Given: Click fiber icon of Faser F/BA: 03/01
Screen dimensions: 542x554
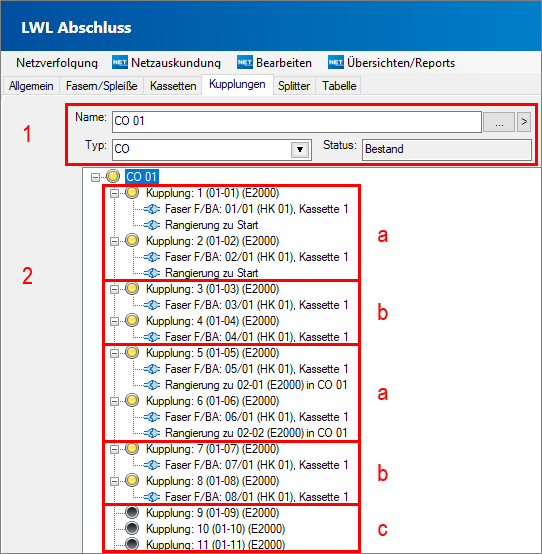Looking at the screenshot, I should (x=152, y=305).
